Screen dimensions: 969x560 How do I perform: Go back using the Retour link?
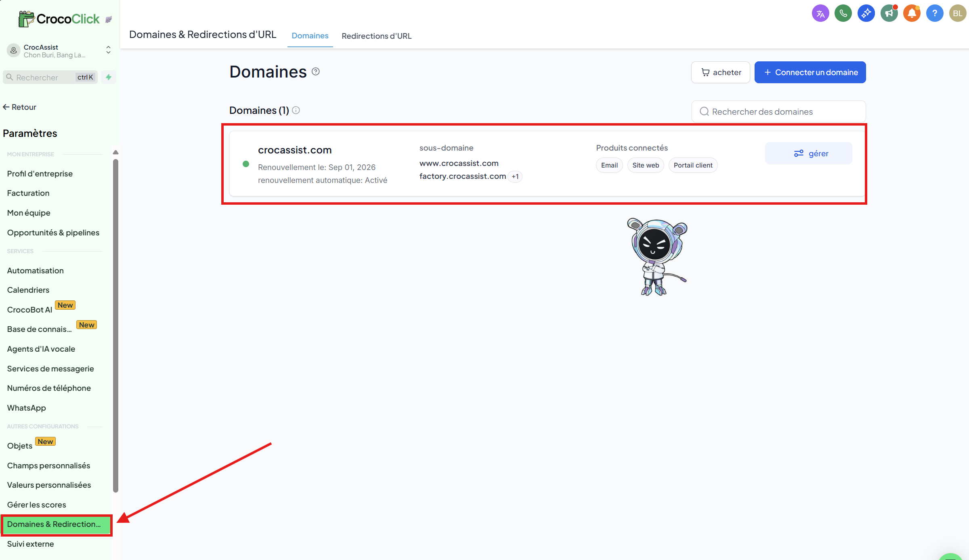[x=19, y=107]
